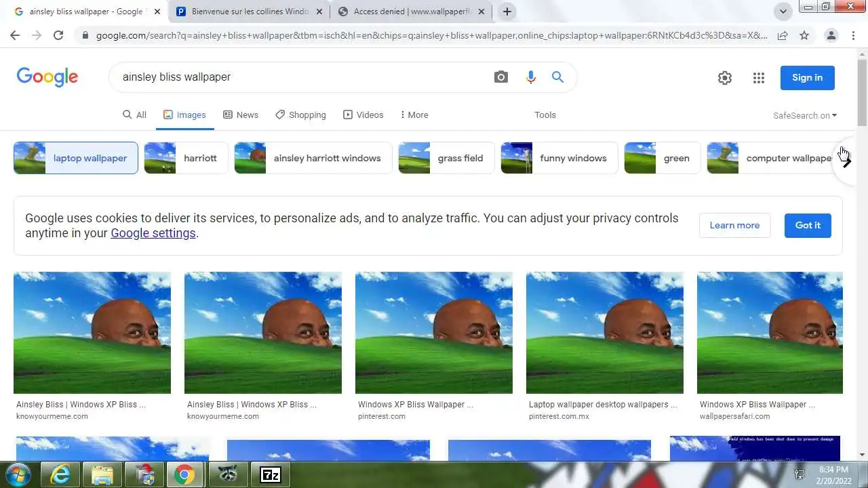Click the Chrome taskbar icon
Image resolution: width=868 pixels, height=488 pixels.
click(x=184, y=474)
